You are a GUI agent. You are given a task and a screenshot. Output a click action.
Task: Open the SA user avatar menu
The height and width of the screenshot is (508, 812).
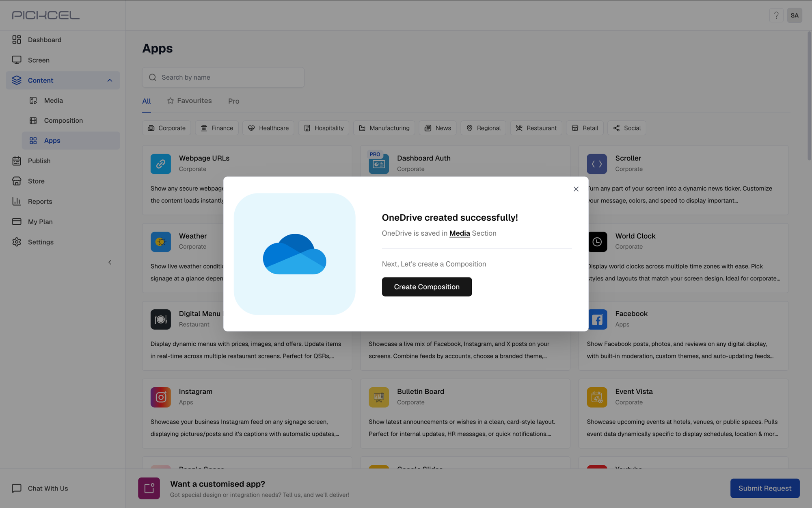coord(795,15)
